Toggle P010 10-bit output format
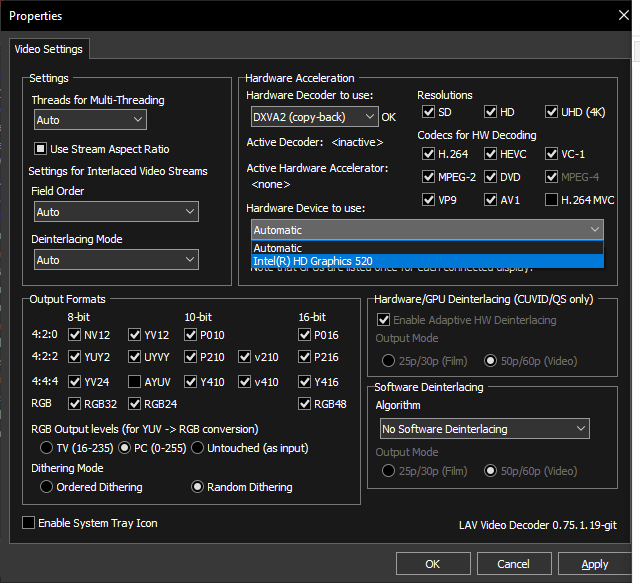 point(190,335)
